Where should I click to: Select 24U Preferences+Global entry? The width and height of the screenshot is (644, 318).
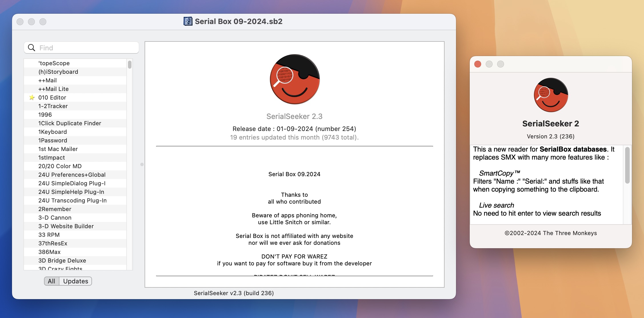(x=75, y=175)
